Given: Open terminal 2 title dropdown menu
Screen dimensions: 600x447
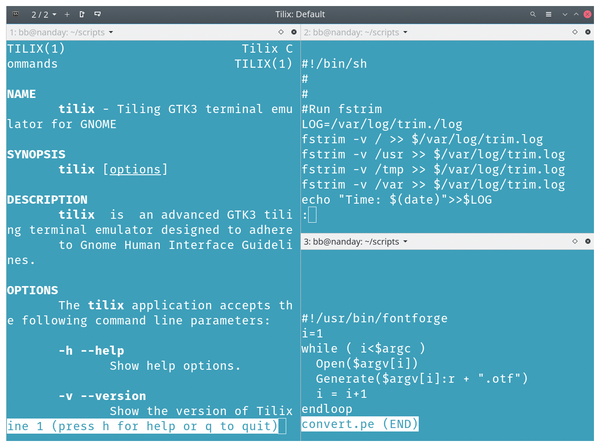Looking at the screenshot, I should point(355,32).
